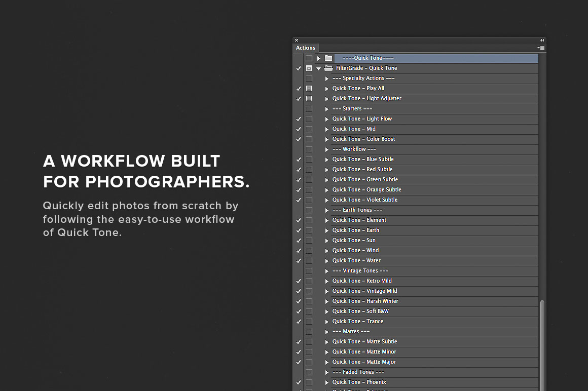588x391 pixels.
Task: Expand the Quick Tone – Color Boost action
Action: pyautogui.click(x=327, y=139)
